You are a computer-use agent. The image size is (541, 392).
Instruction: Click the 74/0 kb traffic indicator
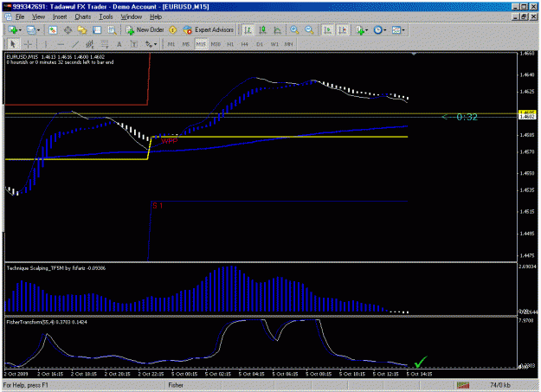click(500, 385)
